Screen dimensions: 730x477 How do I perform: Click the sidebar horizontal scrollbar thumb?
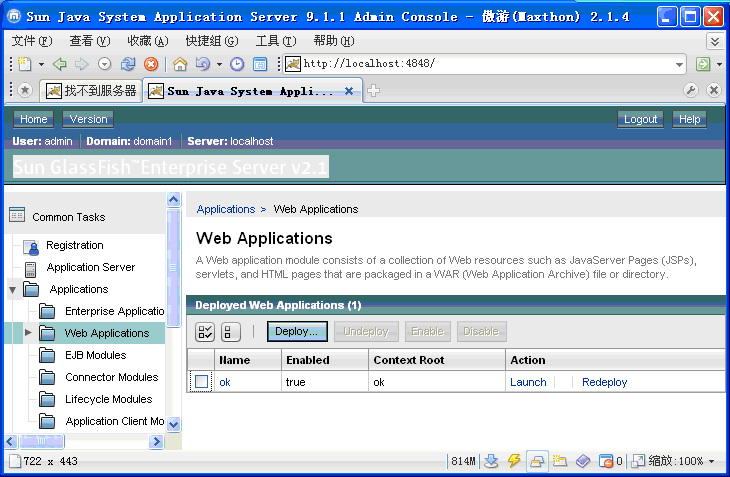40,441
